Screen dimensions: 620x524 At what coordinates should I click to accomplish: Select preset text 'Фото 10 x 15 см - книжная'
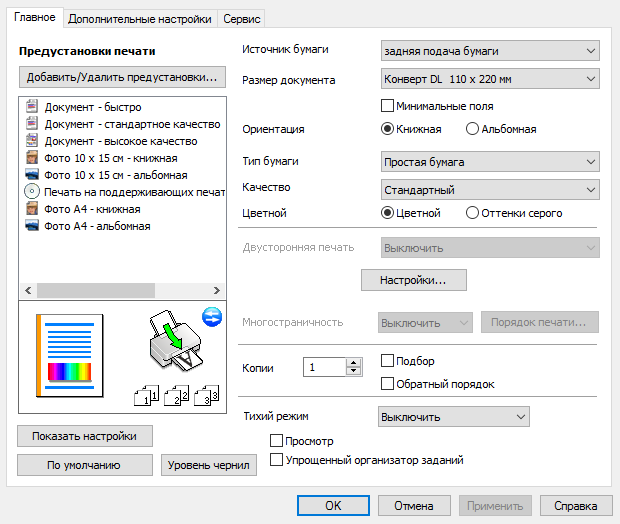tap(111, 158)
